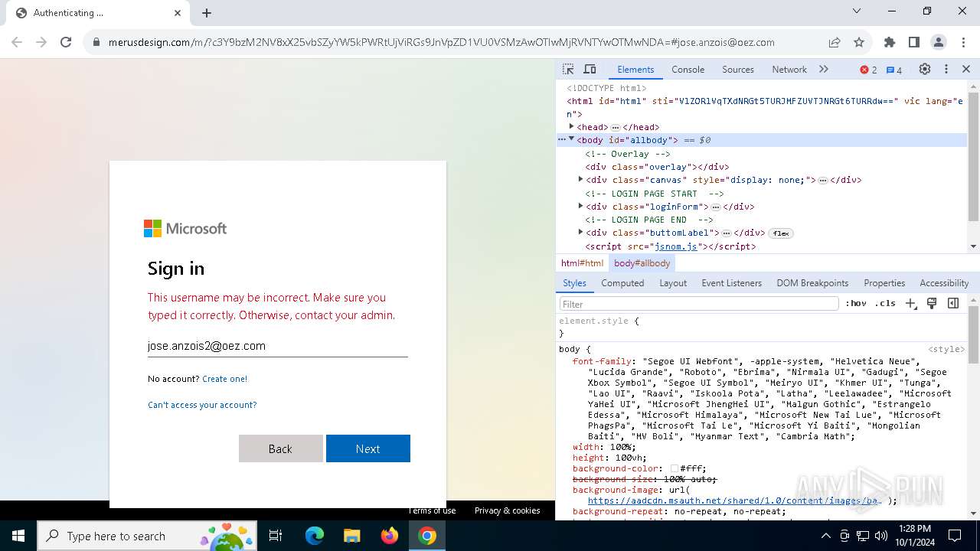Select html#html in the breadcrumb
Screen dimensions: 980x551
coord(582,263)
